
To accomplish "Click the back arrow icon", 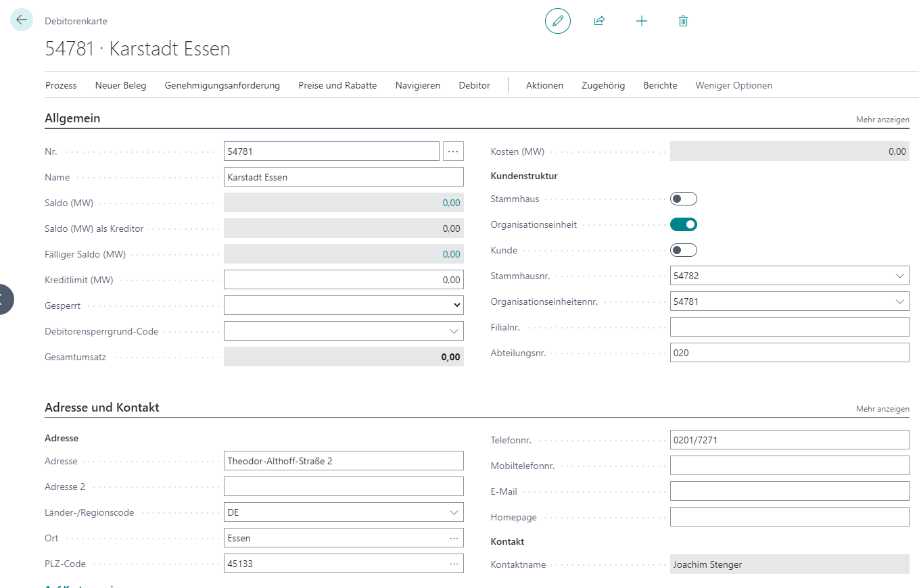I will pos(22,20).
